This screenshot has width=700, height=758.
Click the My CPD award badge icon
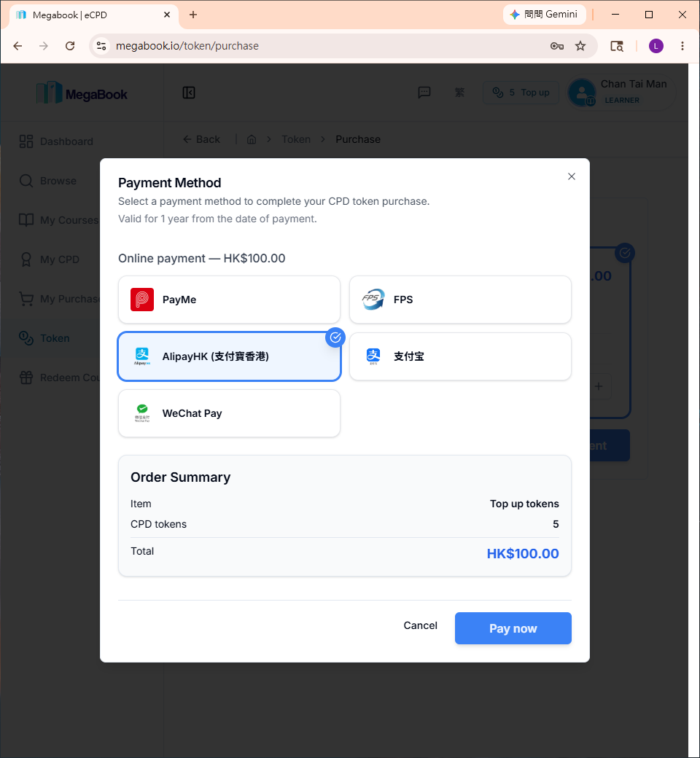pos(26,259)
